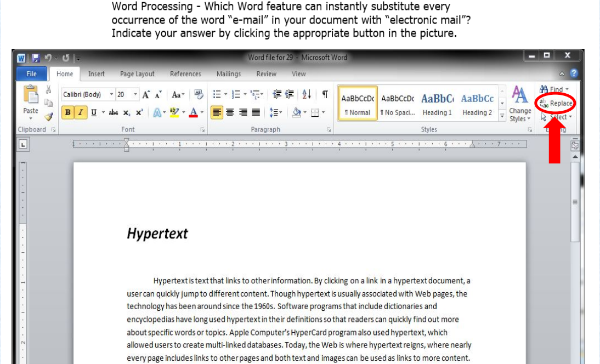Click the Save icon in Quick Access Toolbar
The width and height of the screenshot is (600, 364).
pos(36,58)
